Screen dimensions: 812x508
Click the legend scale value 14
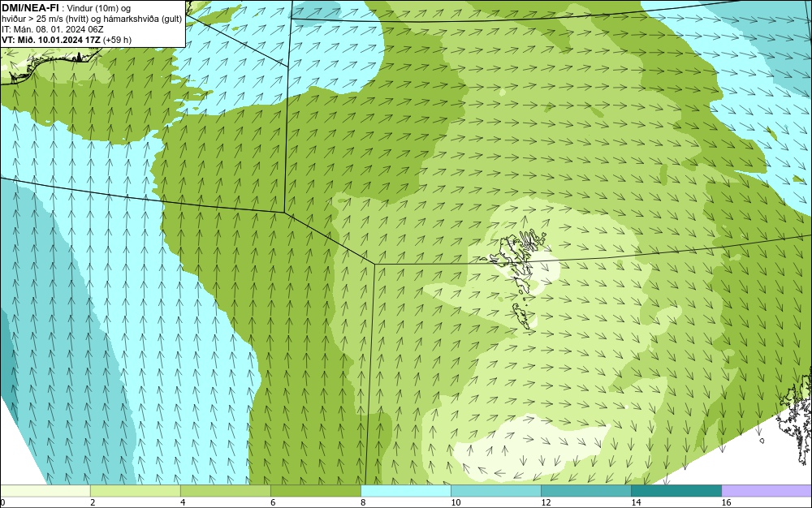[x=636, y=502]
